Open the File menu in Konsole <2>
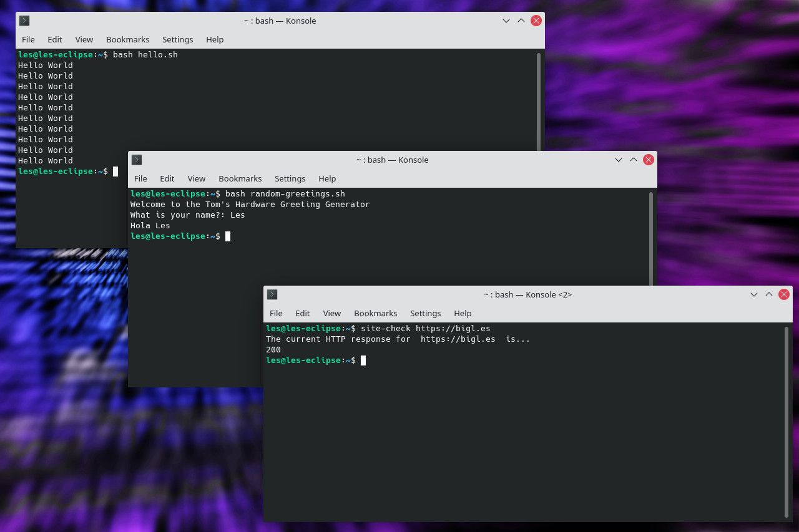Image resolution: width=799 pixels, height=532 pixels. click(276, 313)
